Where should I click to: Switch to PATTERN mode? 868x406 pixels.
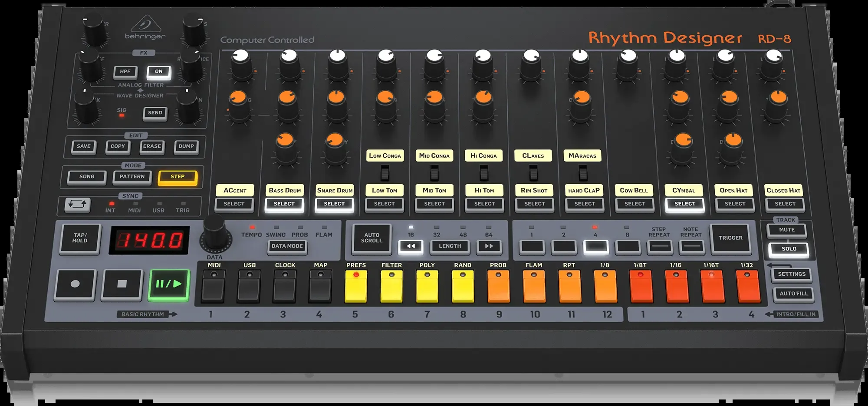(132, 177)
